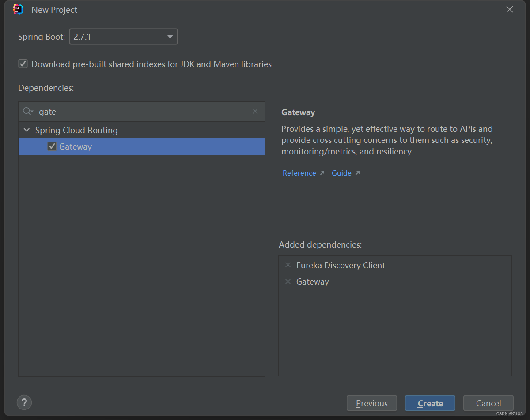Click 'Gateway' text in added dependencies
This screenshot has height=420, width=530.
point(313,281)
